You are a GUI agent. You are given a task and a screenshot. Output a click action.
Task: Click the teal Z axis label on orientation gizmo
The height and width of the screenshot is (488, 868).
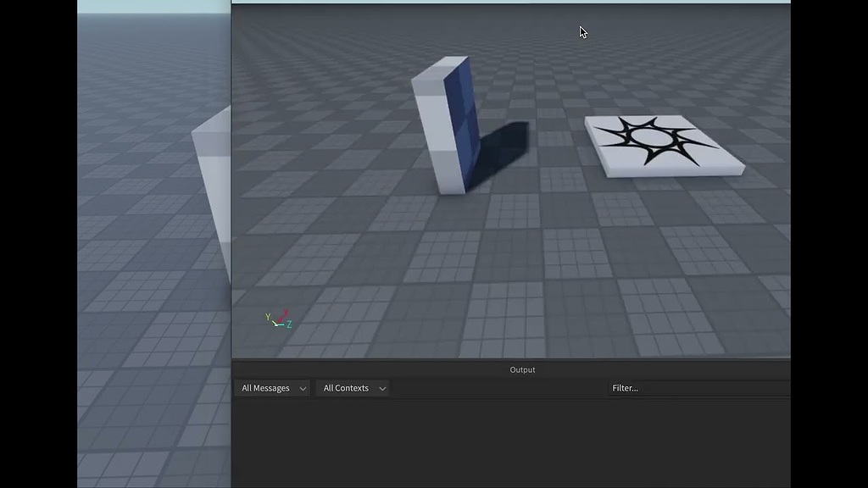click(289, 324)
